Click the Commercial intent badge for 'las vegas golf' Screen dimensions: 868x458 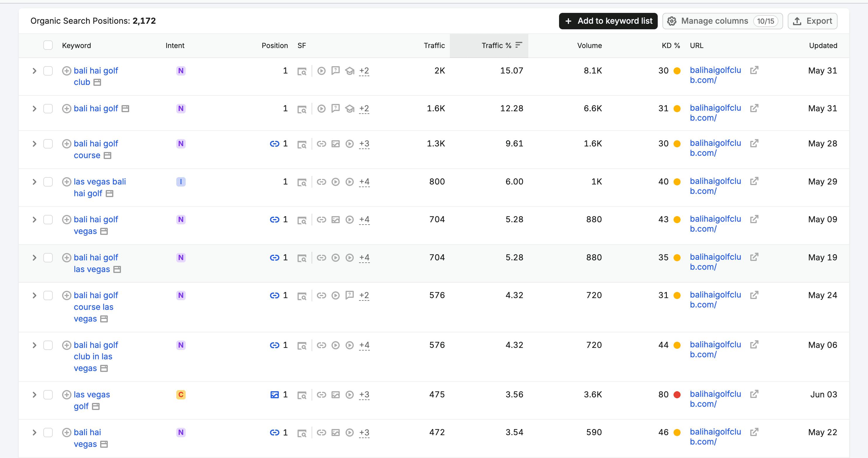181,395
